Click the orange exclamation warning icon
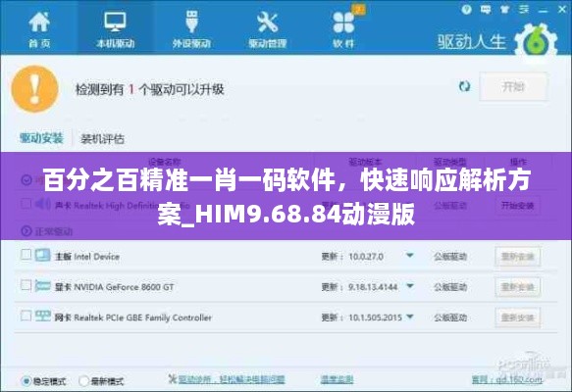572x392 pixels. [x=35, y=88]
